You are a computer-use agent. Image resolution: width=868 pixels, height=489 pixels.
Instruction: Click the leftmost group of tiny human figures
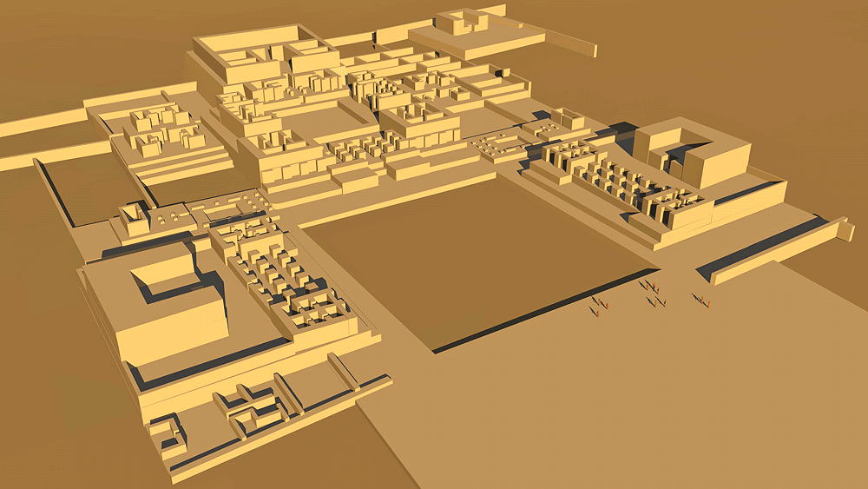click(x=598, y=304)
